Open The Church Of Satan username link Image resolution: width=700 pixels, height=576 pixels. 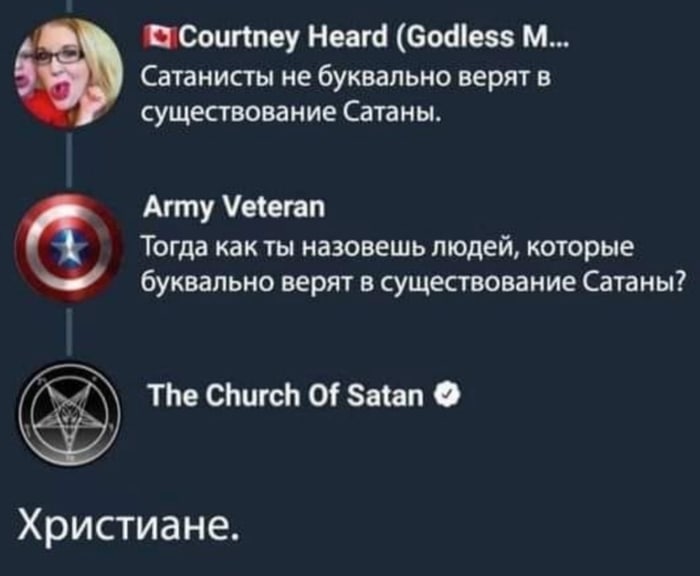[285, 396]
